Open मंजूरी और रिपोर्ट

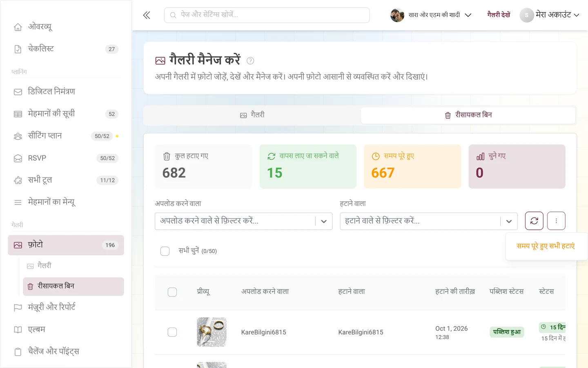pos(66,307)
